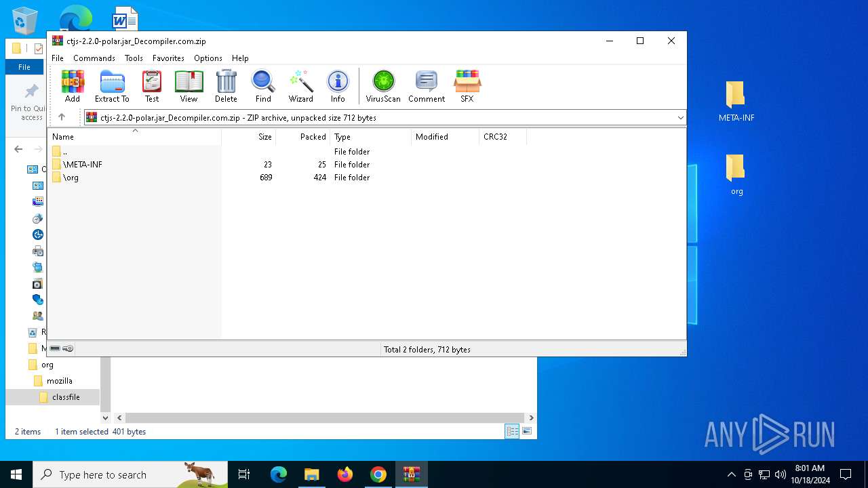Select the parent folder '..' row
The height and width of the screenshot is (488, 868).
(x=366, y=151)
